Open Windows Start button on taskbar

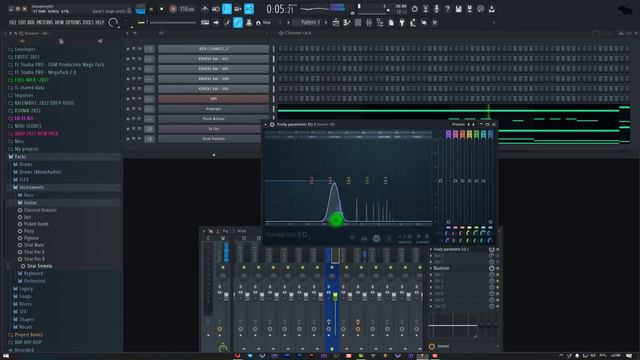(6, 356)
